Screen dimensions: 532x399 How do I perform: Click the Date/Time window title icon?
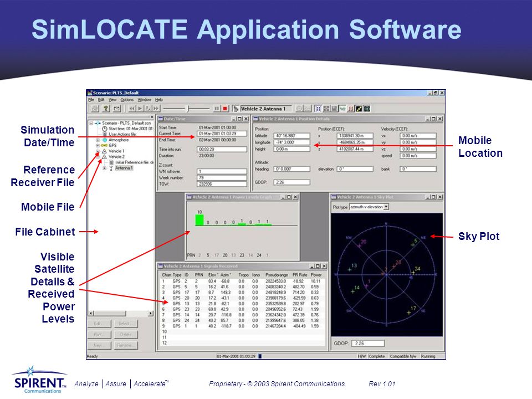click(161, 119)
